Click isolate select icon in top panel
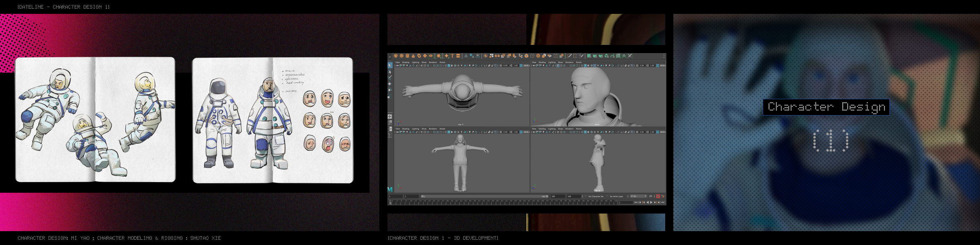 [x=484, y=65]
